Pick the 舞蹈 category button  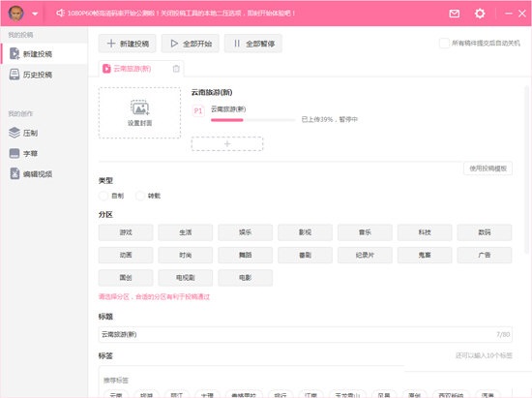coord(246,255)
